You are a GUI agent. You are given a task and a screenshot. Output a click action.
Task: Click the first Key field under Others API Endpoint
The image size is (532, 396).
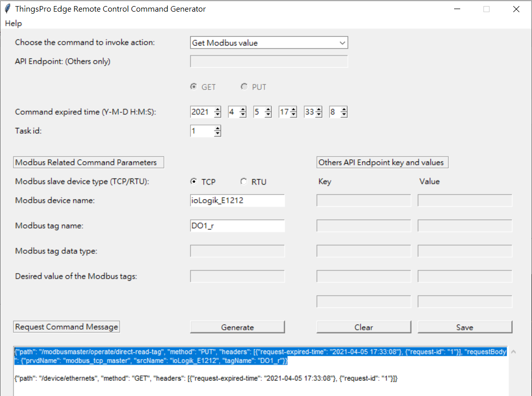[x=363, y=200]
